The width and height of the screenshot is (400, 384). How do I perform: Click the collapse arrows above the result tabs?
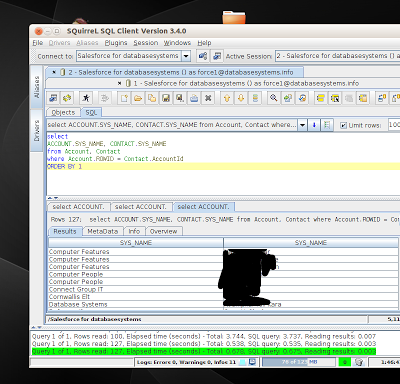tap(52, 198)
